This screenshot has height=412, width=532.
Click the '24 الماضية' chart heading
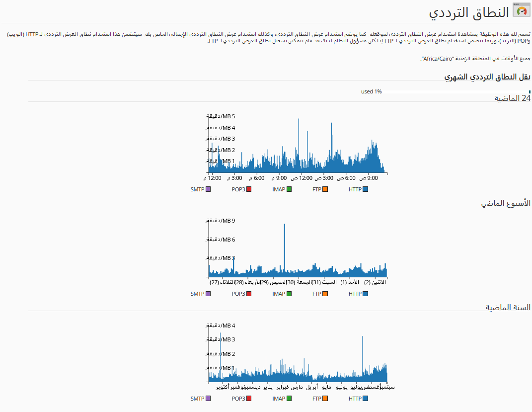(512, 98)
